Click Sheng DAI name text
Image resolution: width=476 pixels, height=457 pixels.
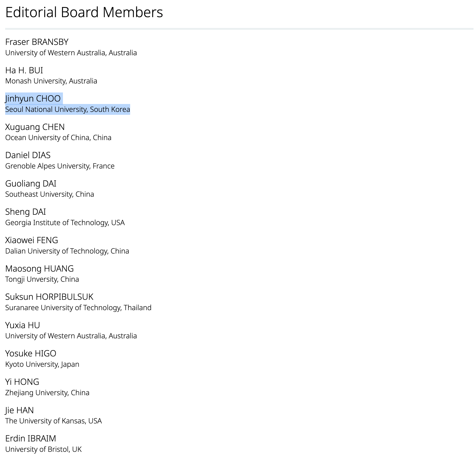(25, 212)
